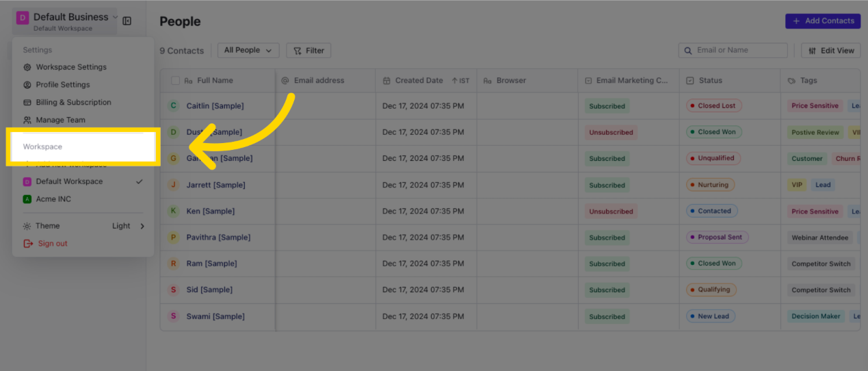868x371 pixels.
Task: Click the Billing & Subscription card icon
Action: click(x=27, y=103)
